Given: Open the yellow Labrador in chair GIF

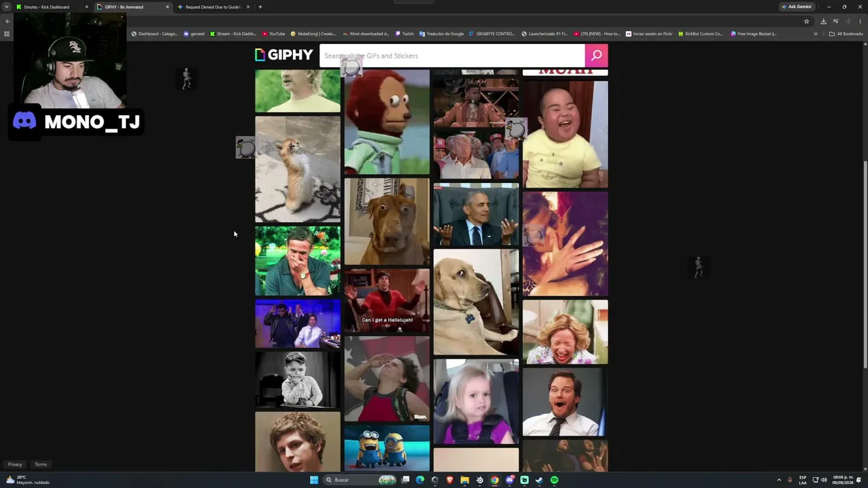Looking at the screenshot, I should click(476, 302).
